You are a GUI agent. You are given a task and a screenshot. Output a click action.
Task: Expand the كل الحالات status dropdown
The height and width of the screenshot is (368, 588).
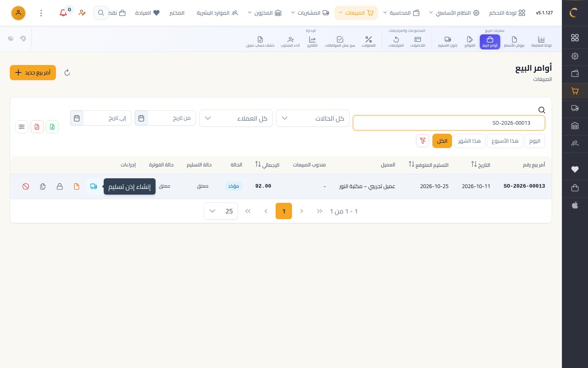tap(313, 118)
